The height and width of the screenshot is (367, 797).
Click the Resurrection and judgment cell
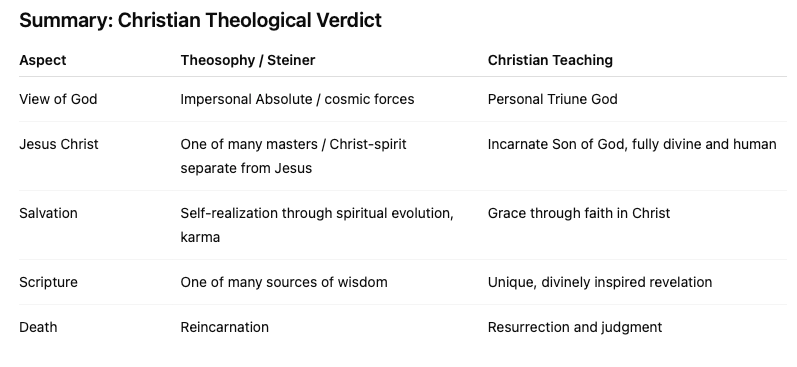575,327
